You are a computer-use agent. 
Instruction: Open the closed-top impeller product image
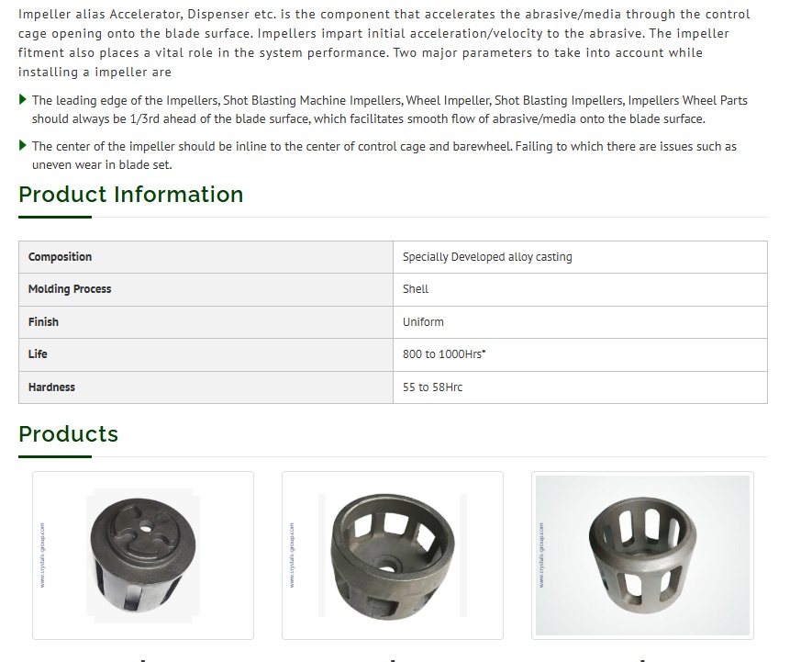[x=143, y=555]
